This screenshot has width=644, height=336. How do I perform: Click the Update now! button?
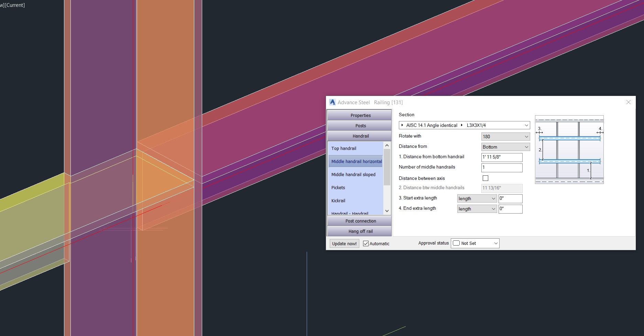[344, 243]
